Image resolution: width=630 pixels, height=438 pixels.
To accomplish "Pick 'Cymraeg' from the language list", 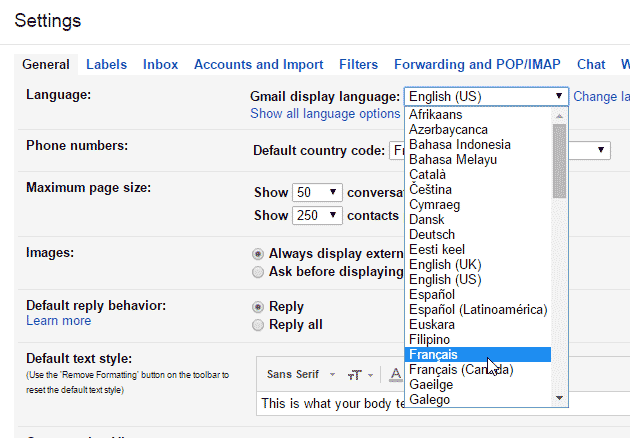I will tap(478, 205).
